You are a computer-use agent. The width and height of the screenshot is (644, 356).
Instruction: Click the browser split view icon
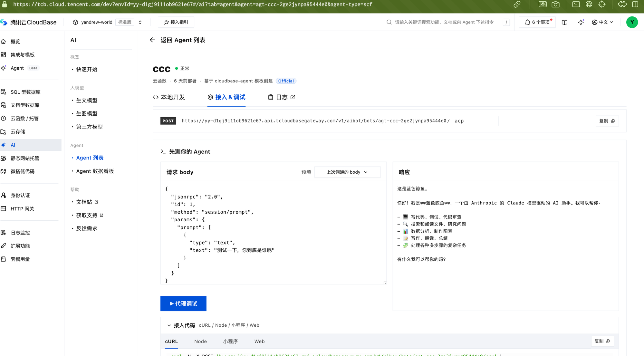(635, 5)
